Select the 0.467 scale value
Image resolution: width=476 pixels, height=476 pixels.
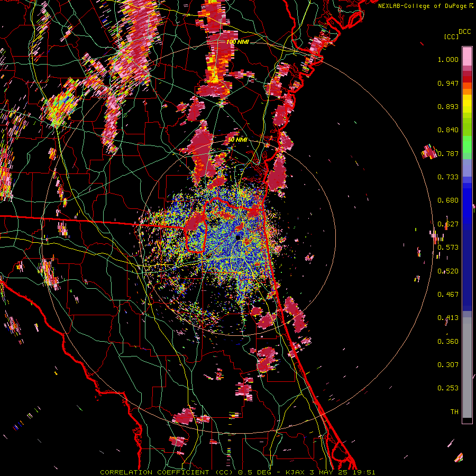pos(448,295)
